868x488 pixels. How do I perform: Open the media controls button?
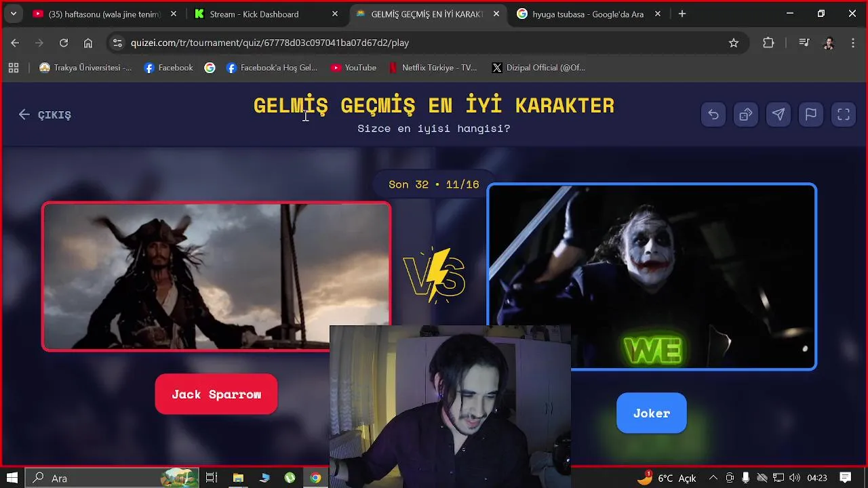804,43
